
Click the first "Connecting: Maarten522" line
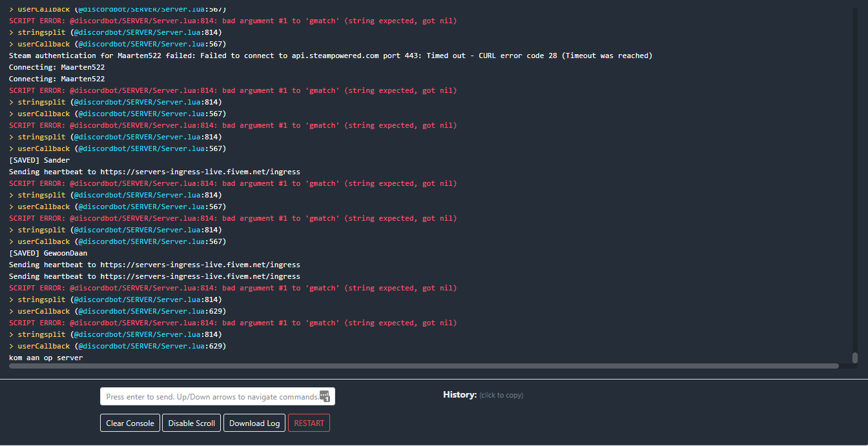point(57,67)
